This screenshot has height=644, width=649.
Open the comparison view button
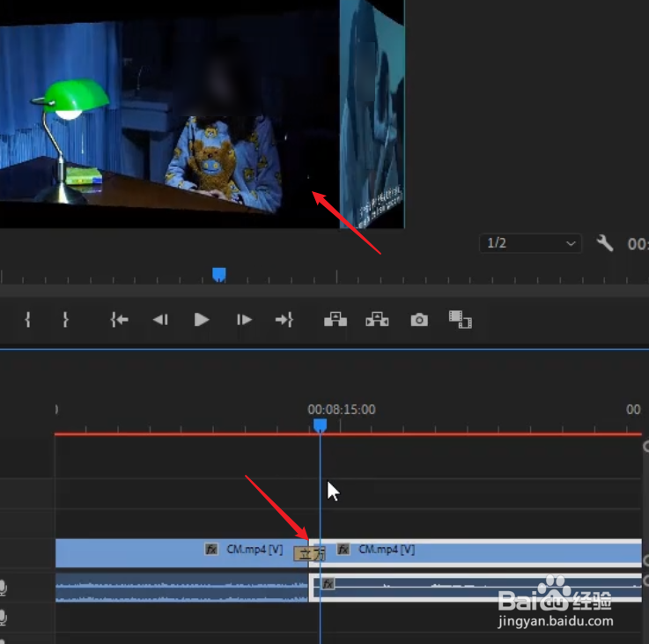461,320
